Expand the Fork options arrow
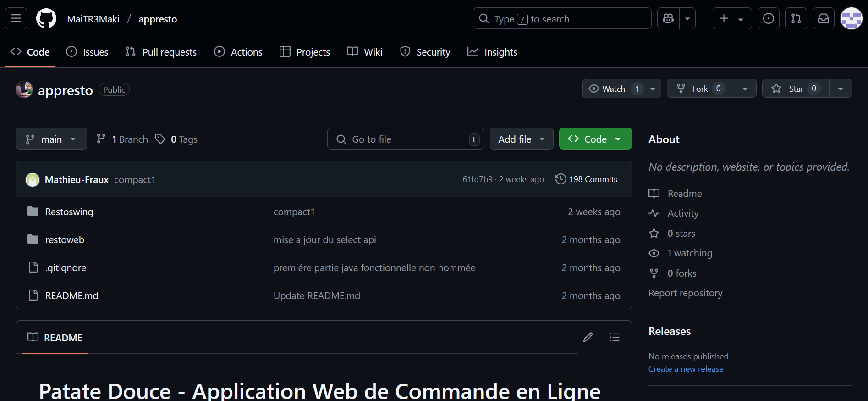Viewport: 868px width, 401px height. click(745, 89)
